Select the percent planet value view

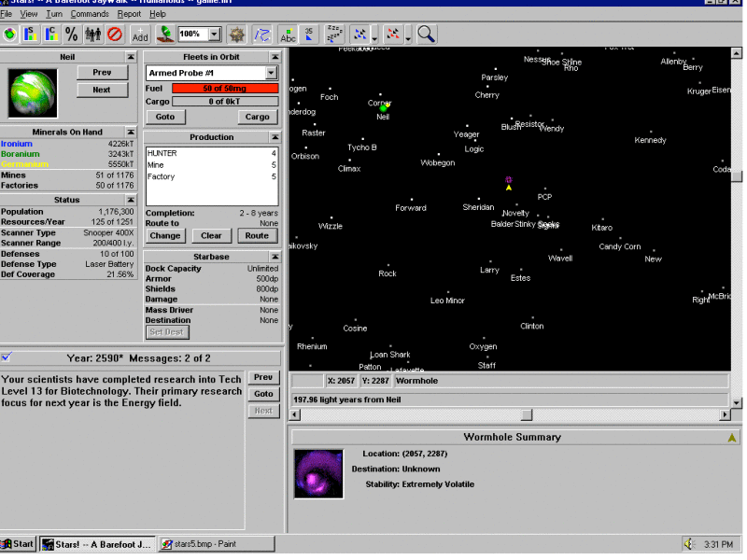click(x=72, y=35)
